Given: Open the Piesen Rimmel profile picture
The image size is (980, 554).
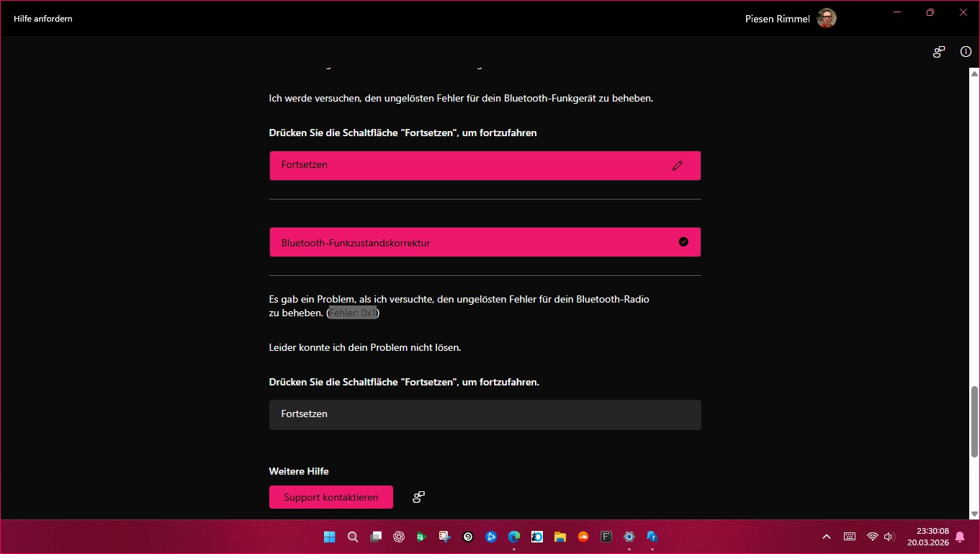Looking at the screenshot, I should coord(827,18).
